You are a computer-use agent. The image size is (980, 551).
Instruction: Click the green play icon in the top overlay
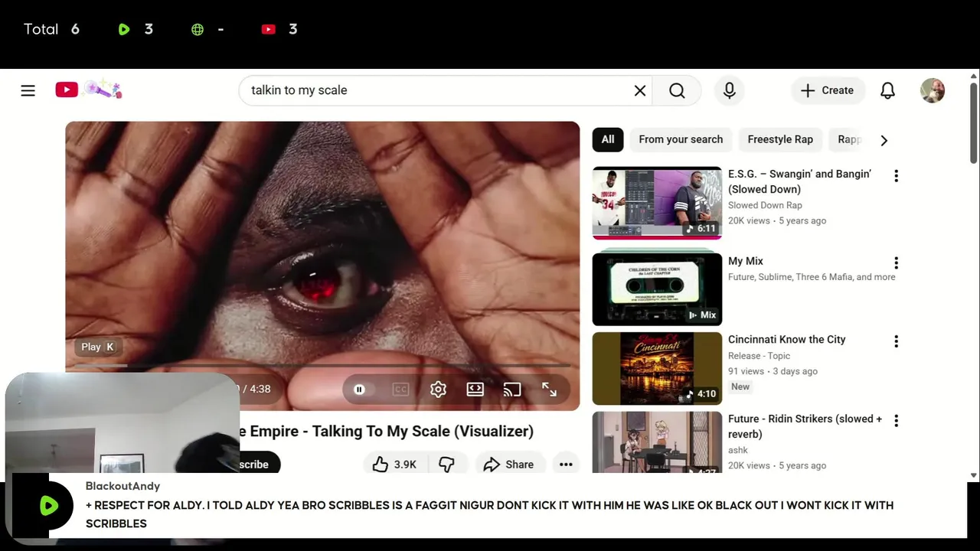point(124,29)
